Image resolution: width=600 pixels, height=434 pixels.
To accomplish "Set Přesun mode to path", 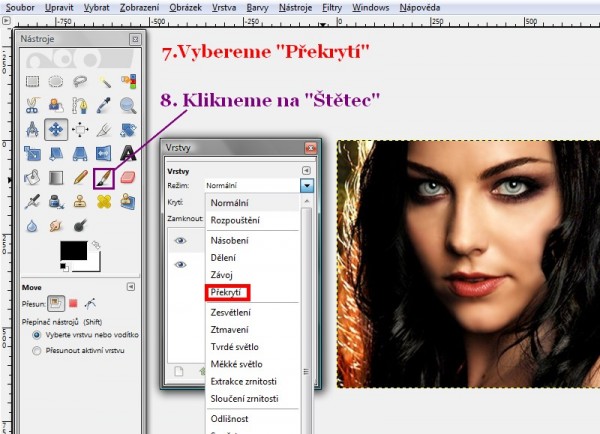I will point(90,304).
